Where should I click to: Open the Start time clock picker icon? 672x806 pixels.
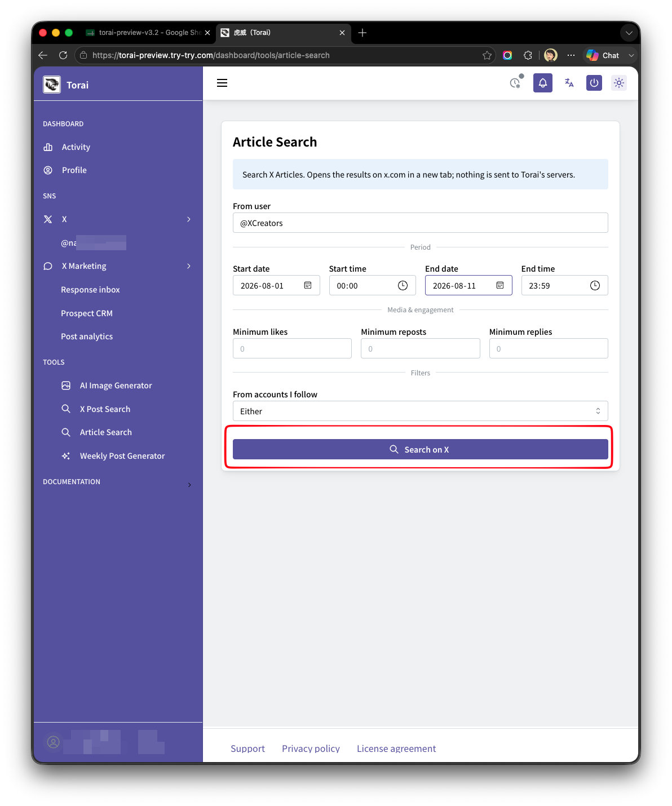pos(403,285)
